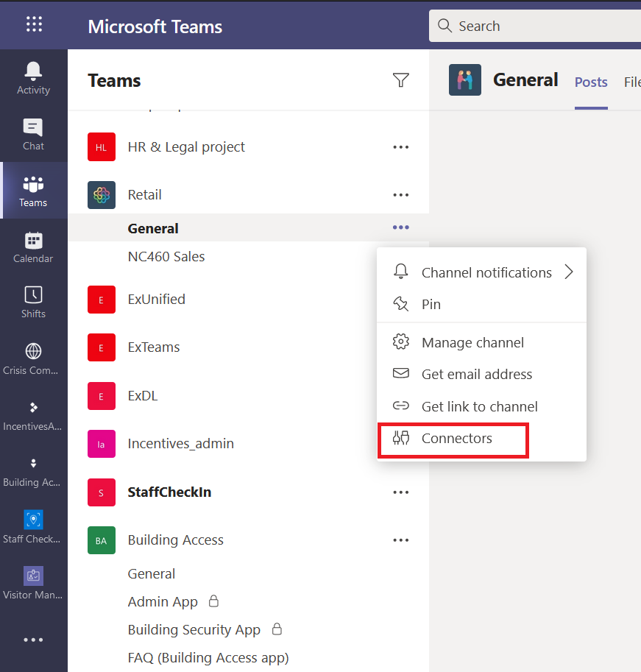Click the filter icon in Teams panel

401,81
